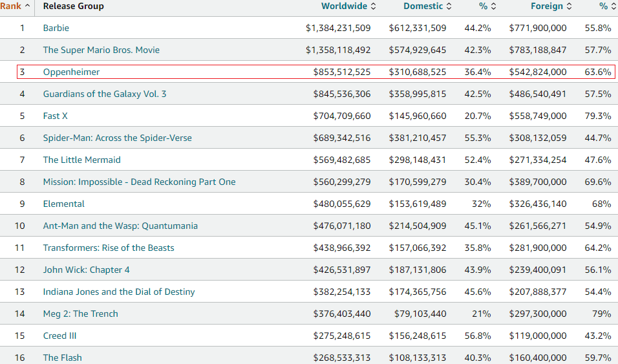This screenshot has width=618, height=364.
Task: Open the Oppenheimer release page
Action: pos(71,72)
